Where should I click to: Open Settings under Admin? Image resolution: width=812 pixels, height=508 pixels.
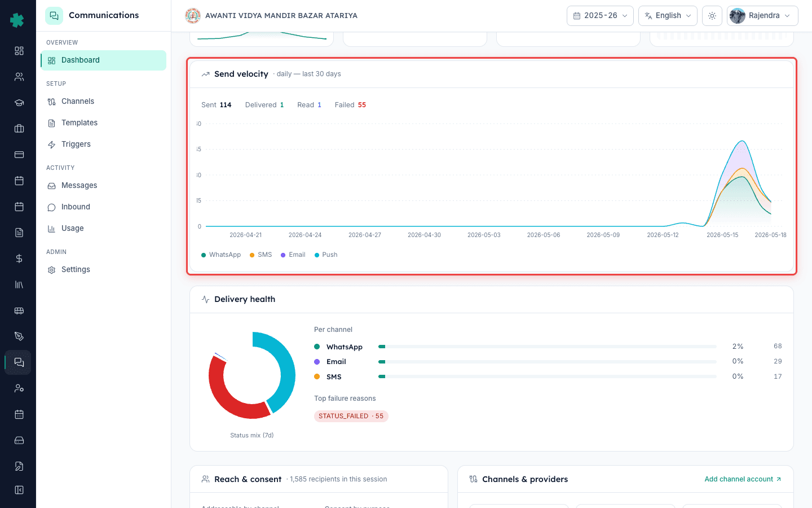click(104, 270)
